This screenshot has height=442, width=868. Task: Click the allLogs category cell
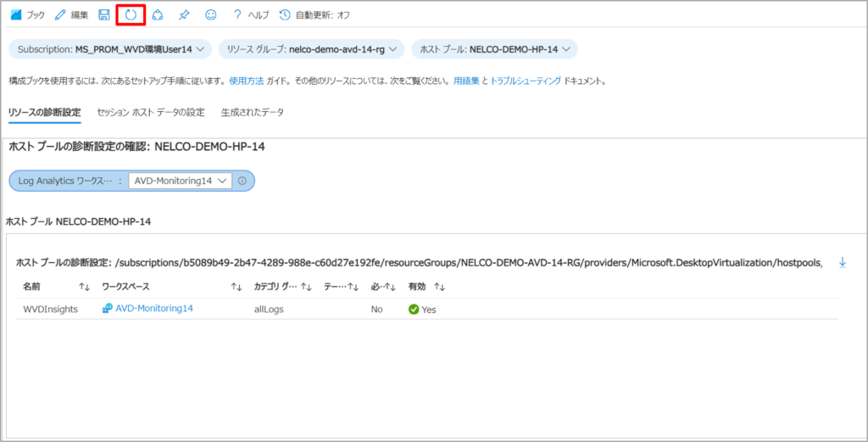[x=269, y=309]
